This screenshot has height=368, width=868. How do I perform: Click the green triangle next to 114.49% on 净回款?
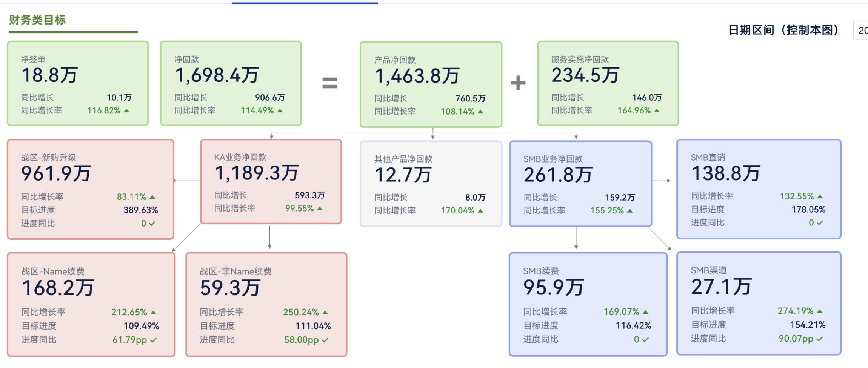280,111
